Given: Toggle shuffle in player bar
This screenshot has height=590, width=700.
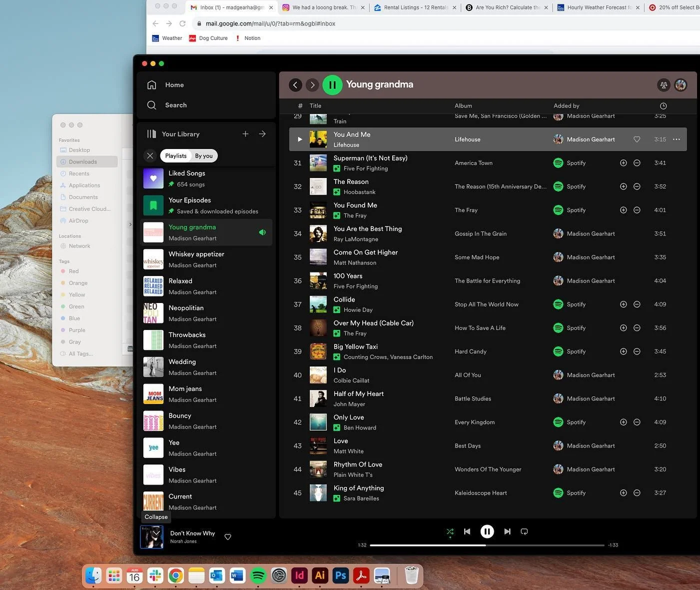Looking at the screenshot, I should click(x=450, y=531).
